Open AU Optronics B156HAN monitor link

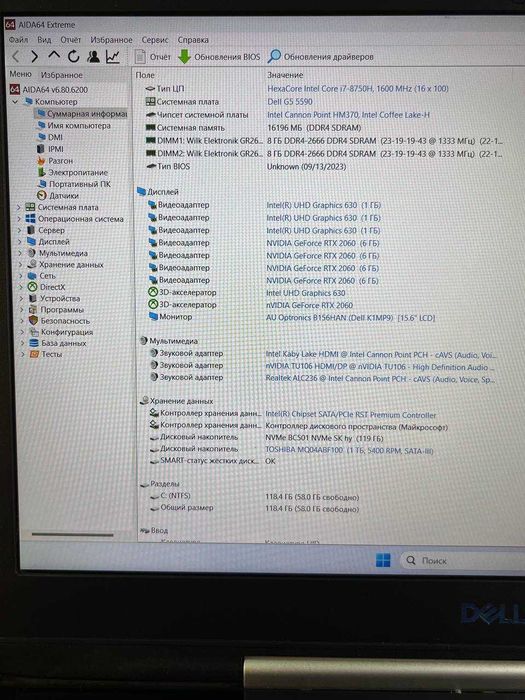coord(350,318)
